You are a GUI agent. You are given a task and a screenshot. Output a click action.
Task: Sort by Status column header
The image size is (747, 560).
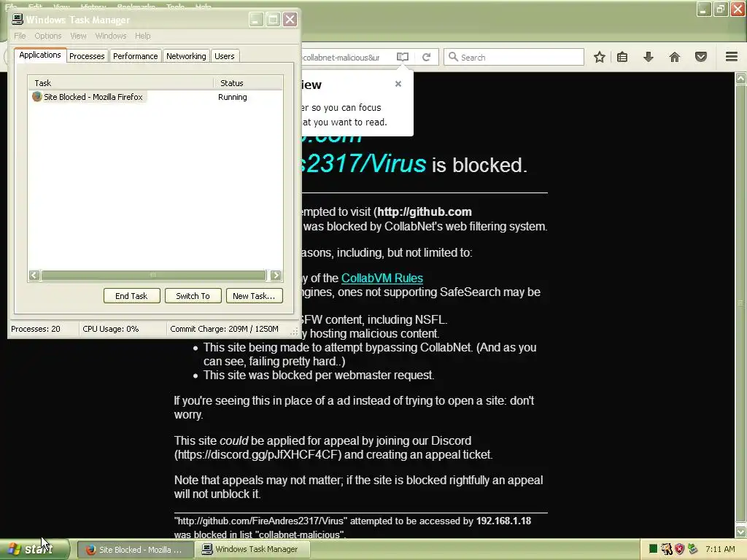point(248,83)
